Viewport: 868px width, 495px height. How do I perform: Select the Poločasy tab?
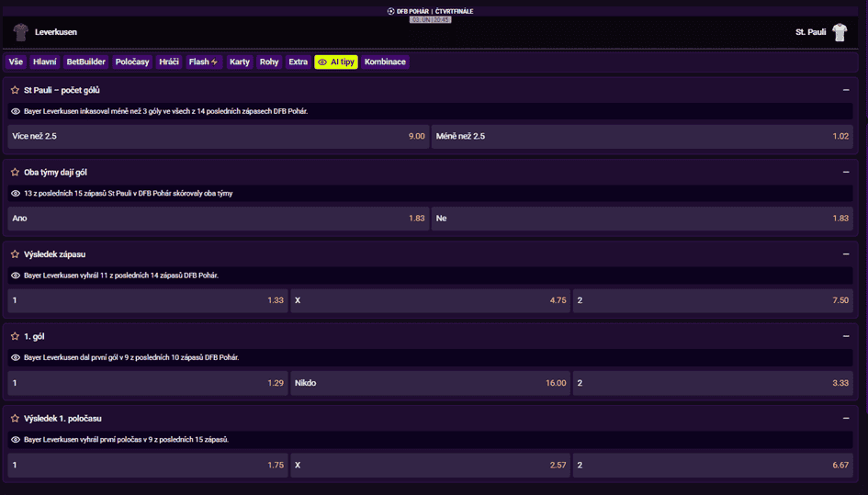tap(132, 62)
